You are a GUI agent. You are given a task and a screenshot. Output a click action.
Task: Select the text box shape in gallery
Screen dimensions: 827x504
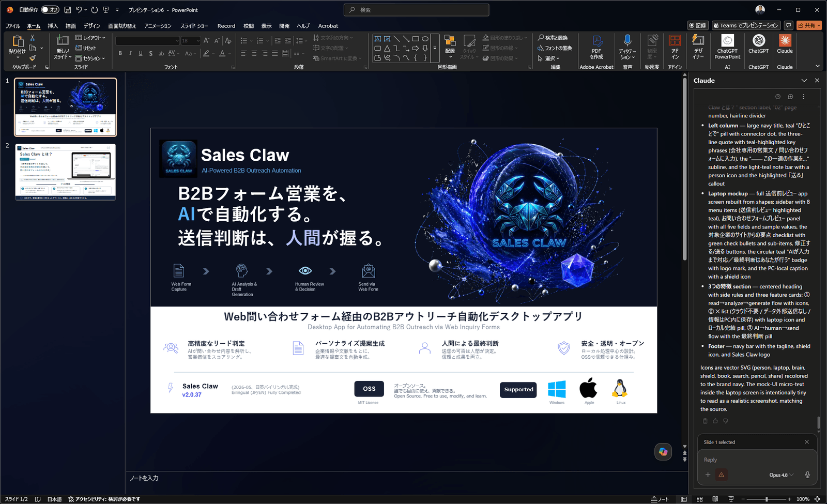point(377,39)
